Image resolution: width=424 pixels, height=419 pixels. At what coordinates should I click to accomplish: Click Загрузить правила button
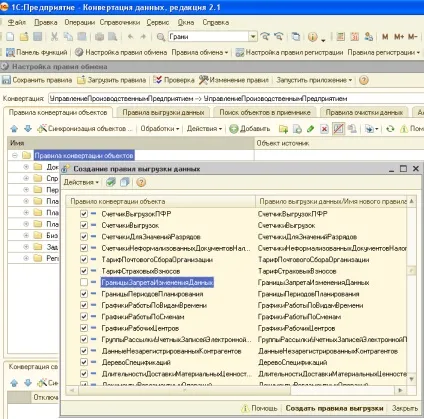pyautogui.click(x=112, y=80)
